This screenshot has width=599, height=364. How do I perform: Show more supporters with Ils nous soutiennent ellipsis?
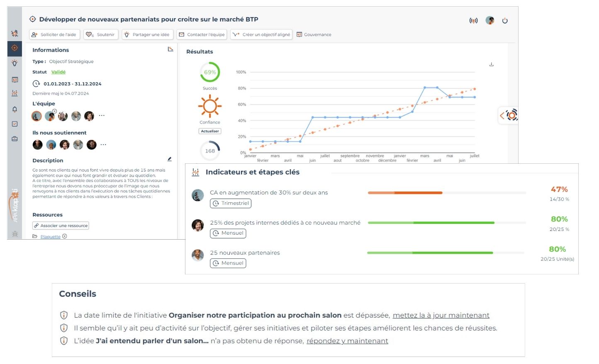click(103, 145)
